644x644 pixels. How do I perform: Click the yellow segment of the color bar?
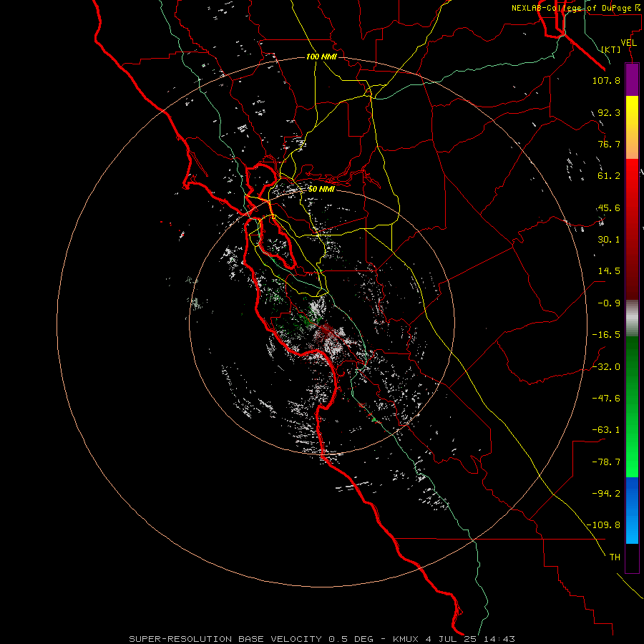coord(632,112)
